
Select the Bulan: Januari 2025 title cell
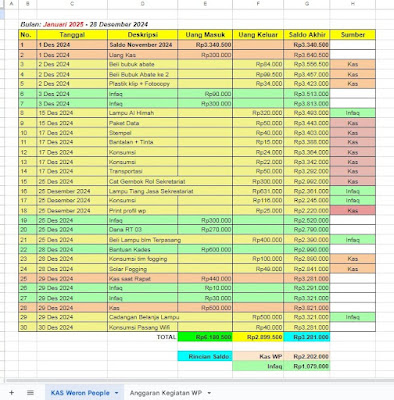[x=84, y=24]
